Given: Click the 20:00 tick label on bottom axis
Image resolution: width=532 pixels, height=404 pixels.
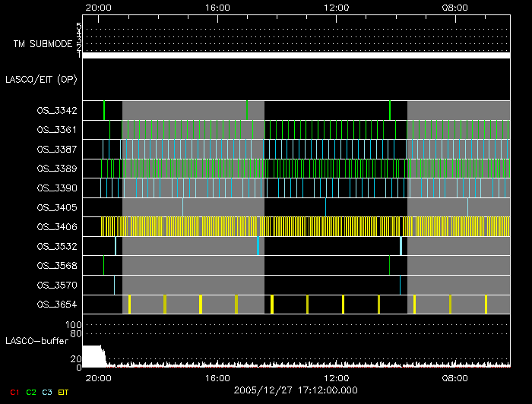Looking at the screenshot, I should click(98, 377).
